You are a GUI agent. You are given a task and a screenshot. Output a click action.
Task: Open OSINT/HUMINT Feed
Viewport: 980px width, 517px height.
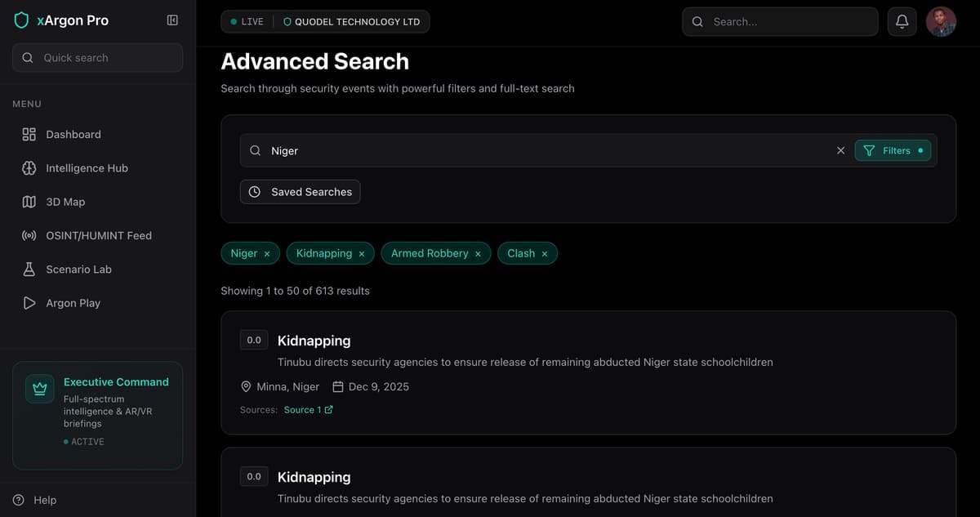click(98, 235)
